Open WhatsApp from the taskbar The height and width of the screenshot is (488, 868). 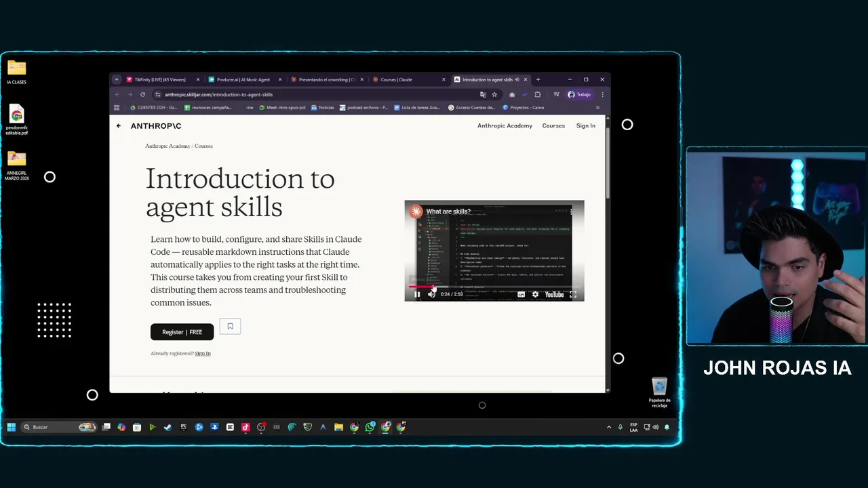(370, 427)
